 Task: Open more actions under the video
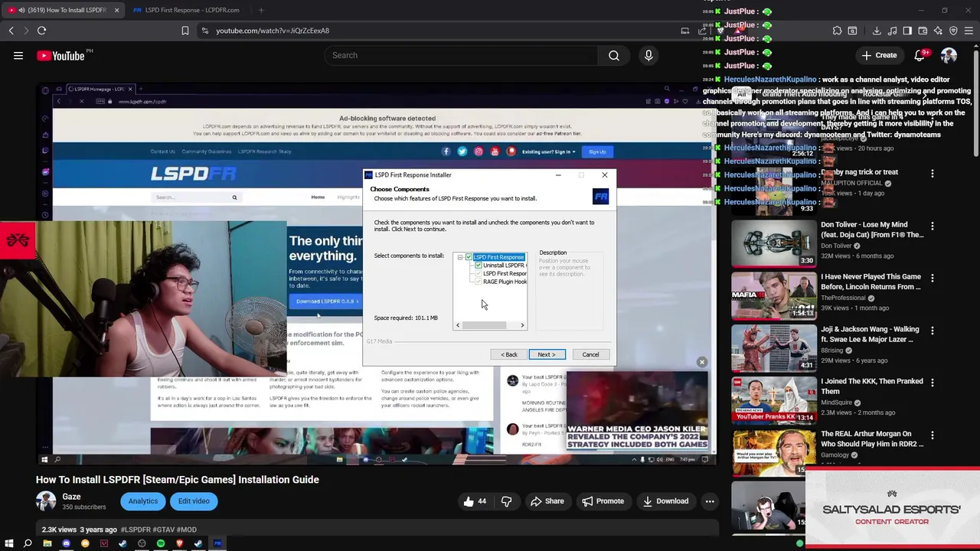pos(710,501)
